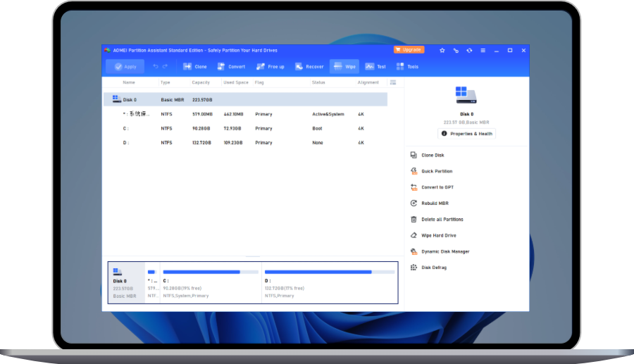Click the Apply button
The height and width of the screenshot is (364, 634).
coord(125,67)
